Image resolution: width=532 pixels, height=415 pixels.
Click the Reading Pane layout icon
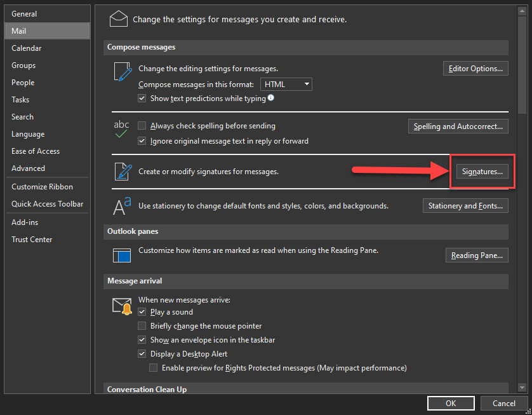tap(121, 255)
